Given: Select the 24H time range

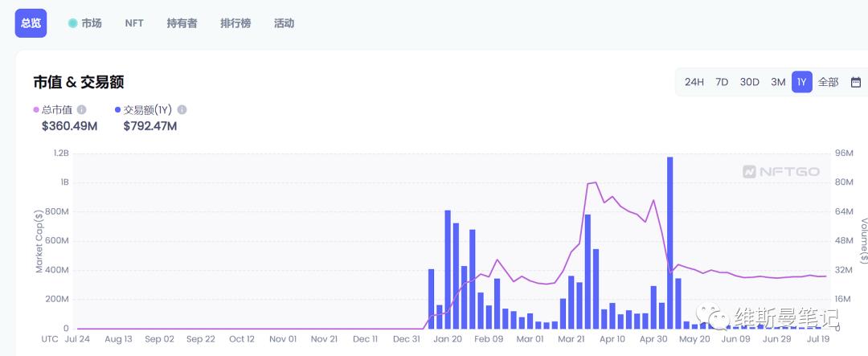Looking at the screenshot, I should (694, 82).
